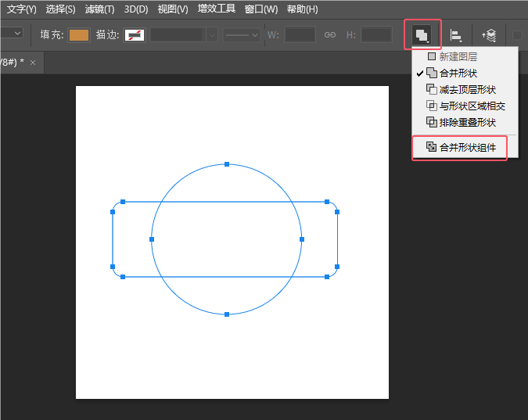Screen dimensions: 528x420
Task: Click the top anchor point of circle
Action: click(227, 164)
